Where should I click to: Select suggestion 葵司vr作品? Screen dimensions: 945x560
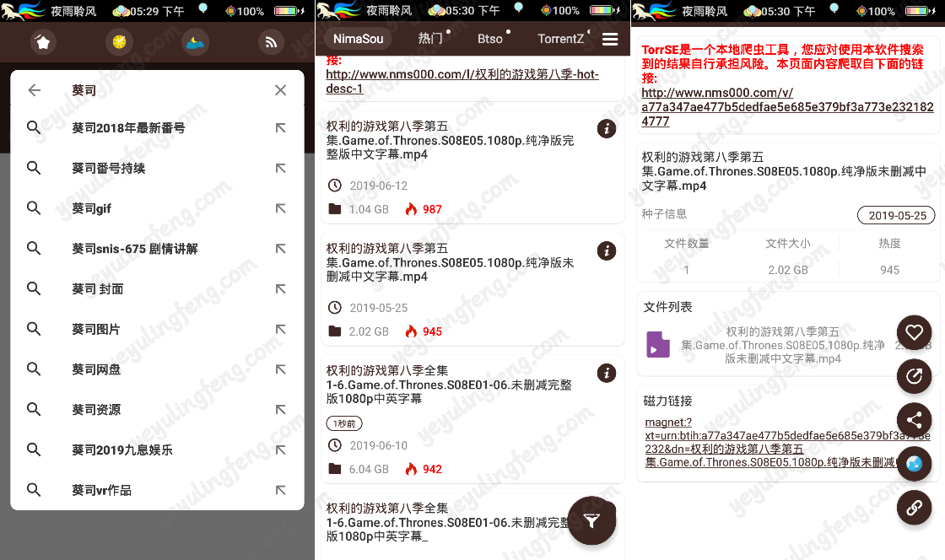157,490
